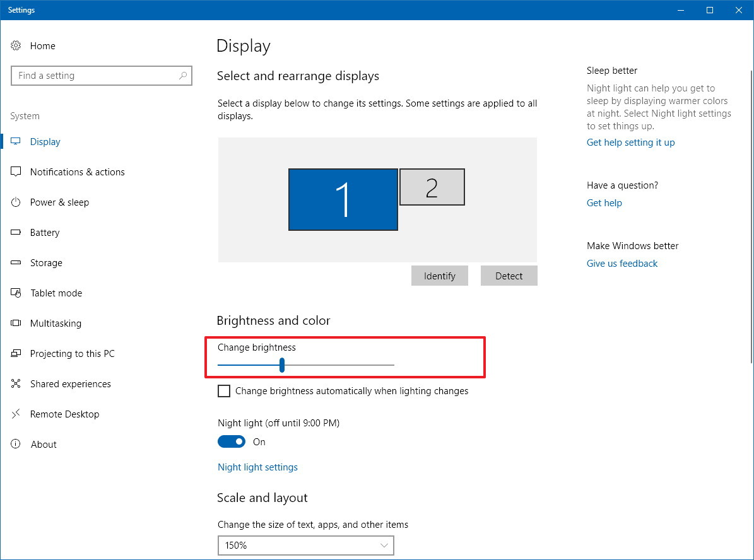Click the brightness slider handle
The image size is (754, 560).
(x=282, y=365)
